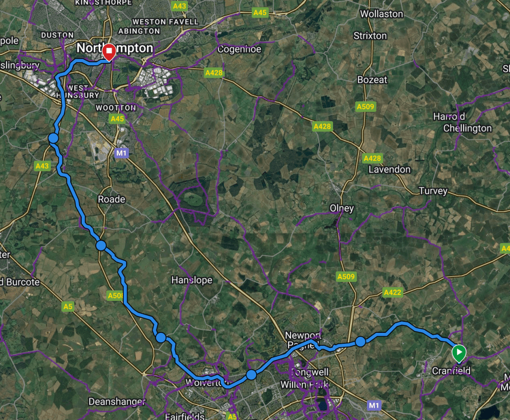Click the A509 shield south of Olney

pyautogui.click(x=346, y=277)
